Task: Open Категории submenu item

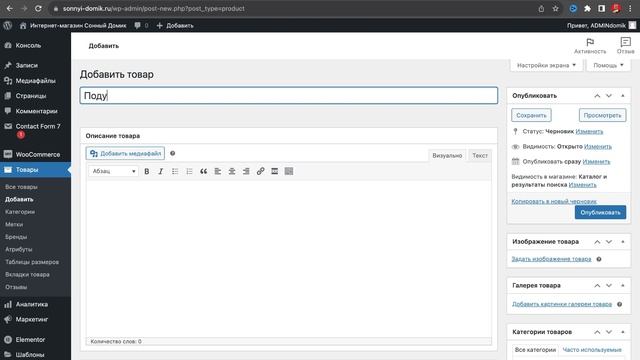Action: pos(20,212)
